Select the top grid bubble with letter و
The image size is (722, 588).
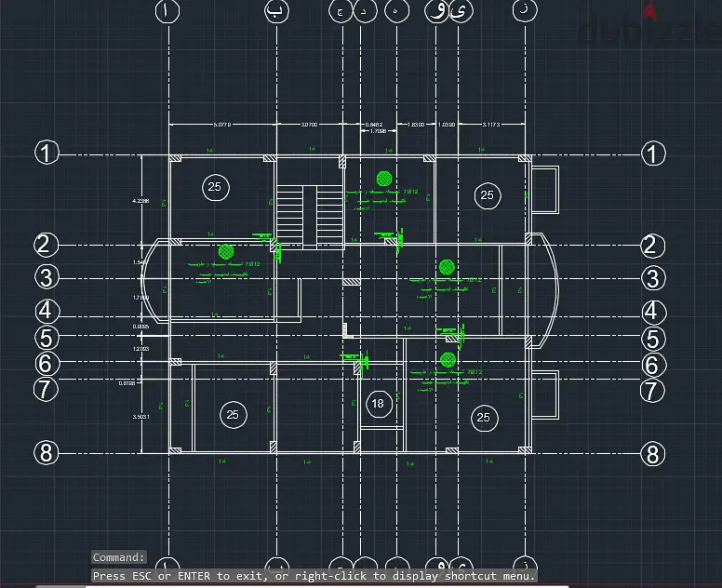point(436,10)
